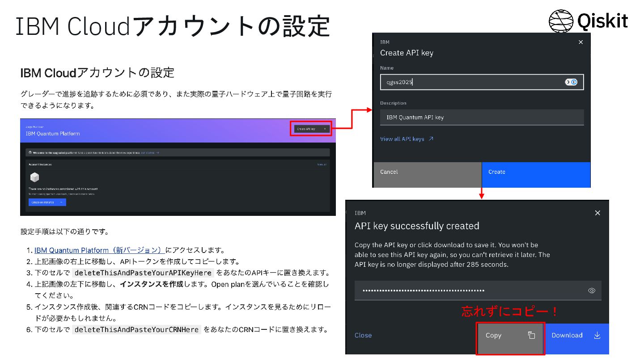Click the Description field with IBM Quantum API key

coord(482,117)
